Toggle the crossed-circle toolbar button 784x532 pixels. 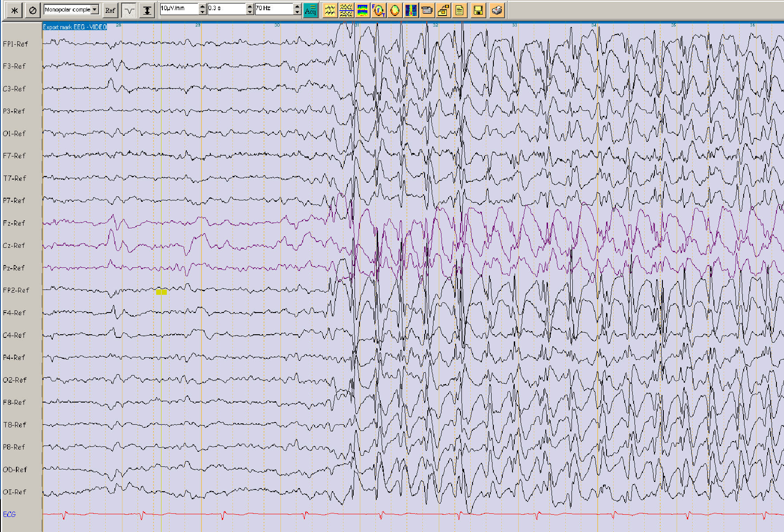32,10
